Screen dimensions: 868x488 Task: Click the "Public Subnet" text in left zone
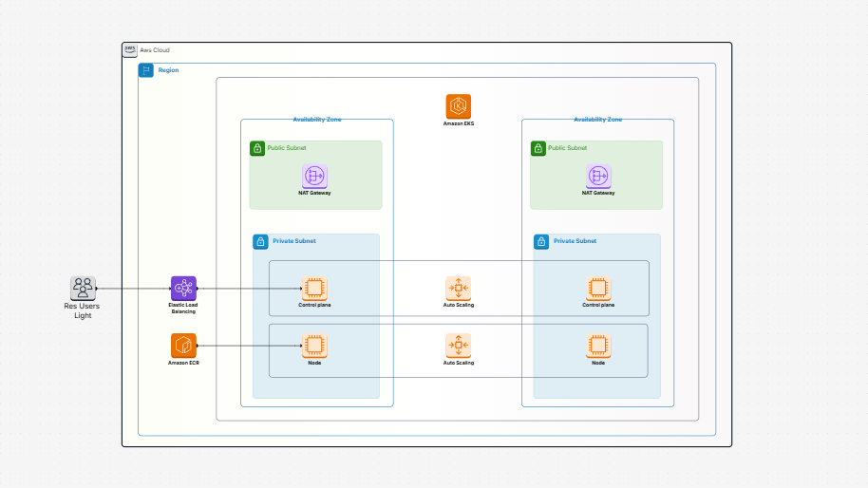(287, 148)
